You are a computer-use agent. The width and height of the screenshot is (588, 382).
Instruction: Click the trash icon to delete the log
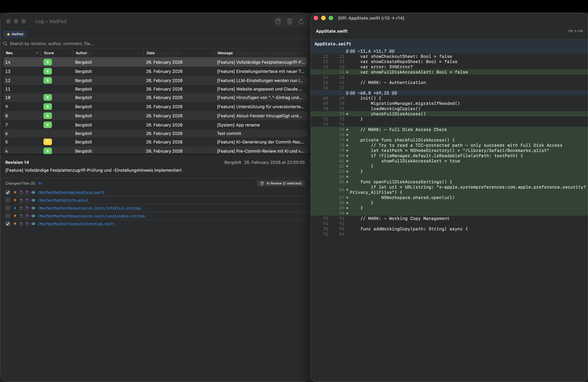coord(290,21)
